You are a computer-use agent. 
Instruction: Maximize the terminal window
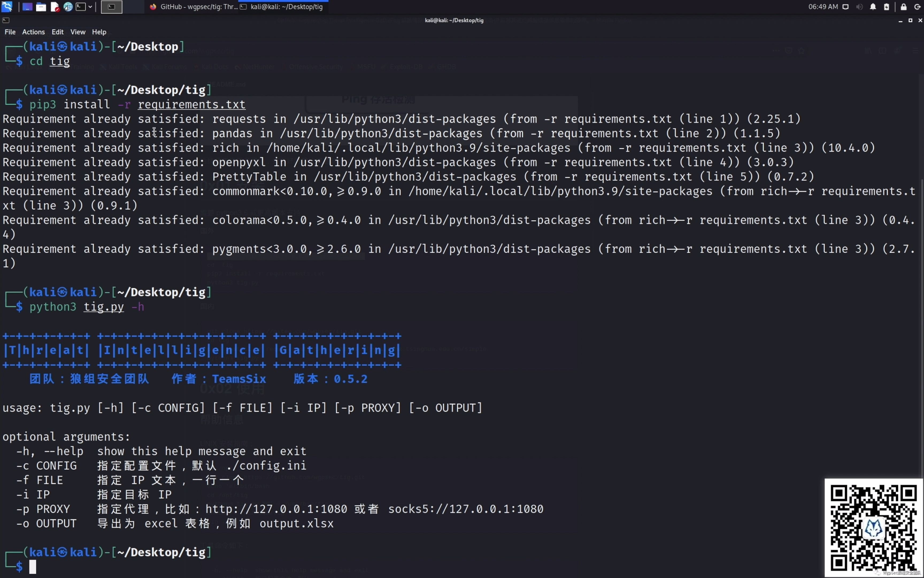(910, 21)
